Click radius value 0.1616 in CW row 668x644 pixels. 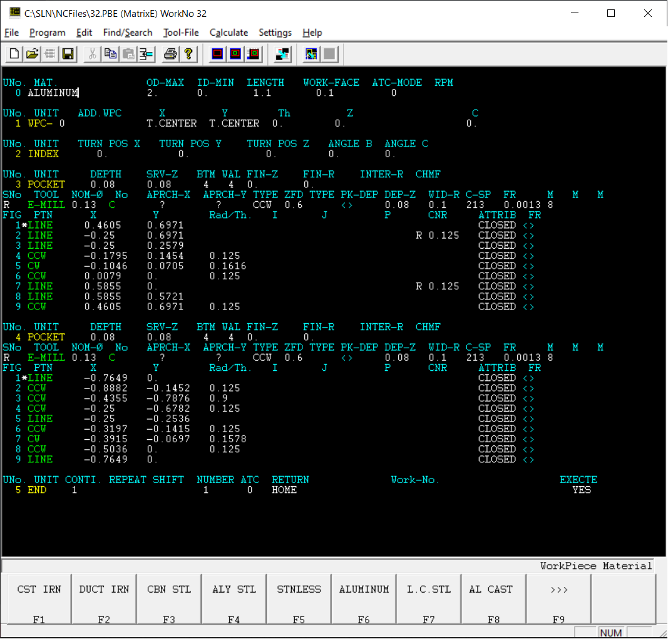point(228,266)
